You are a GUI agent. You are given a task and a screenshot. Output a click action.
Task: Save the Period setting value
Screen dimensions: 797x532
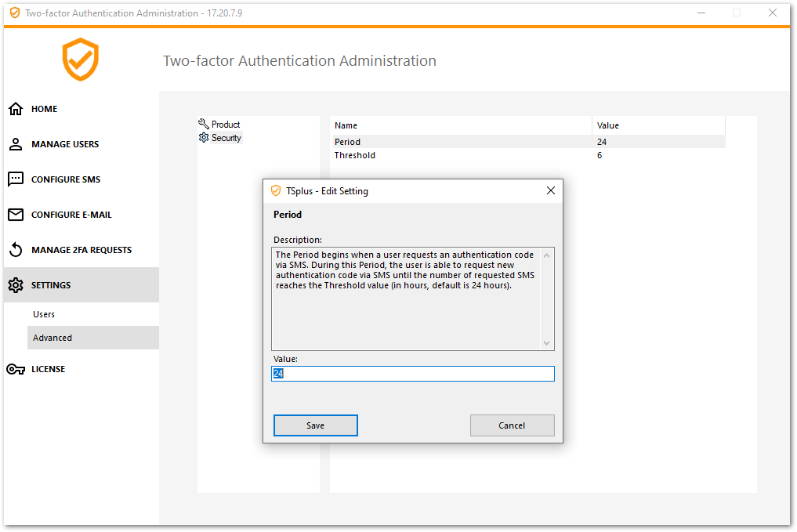point(315,425)
